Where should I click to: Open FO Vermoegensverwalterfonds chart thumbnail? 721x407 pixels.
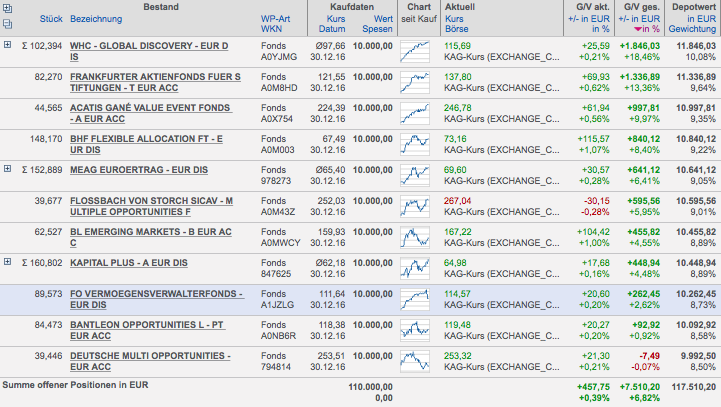point(415,299)
